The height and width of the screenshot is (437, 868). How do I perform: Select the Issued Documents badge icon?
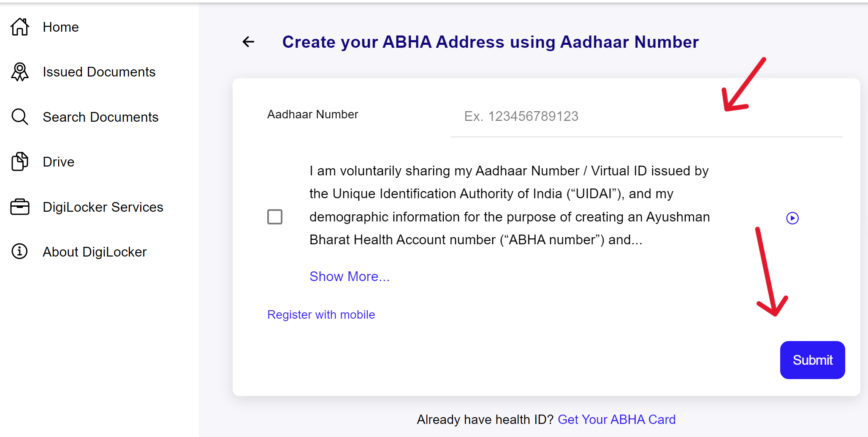19,72
